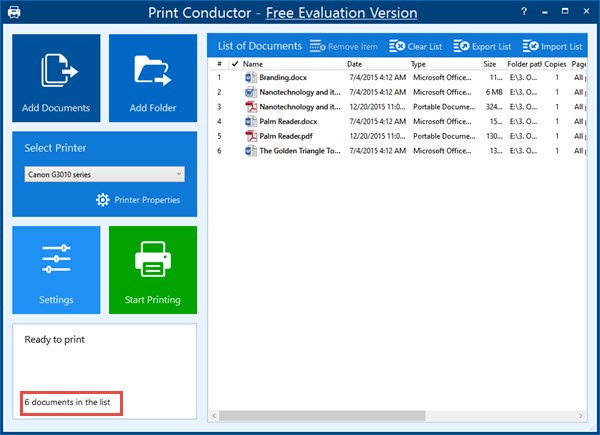This screenshot has height=435, width=600.
Task: Click the horizontal scrollbar thumb
Action: tap(322, 415)
